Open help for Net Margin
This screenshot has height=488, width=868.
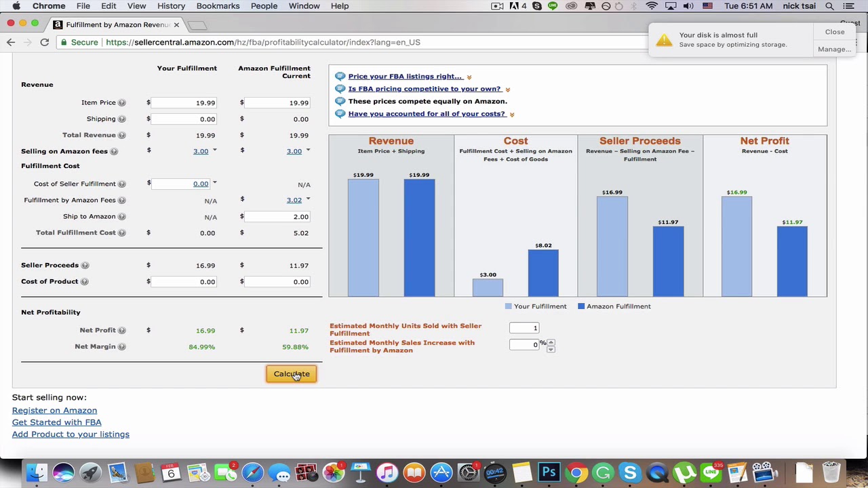pos(122,347)
